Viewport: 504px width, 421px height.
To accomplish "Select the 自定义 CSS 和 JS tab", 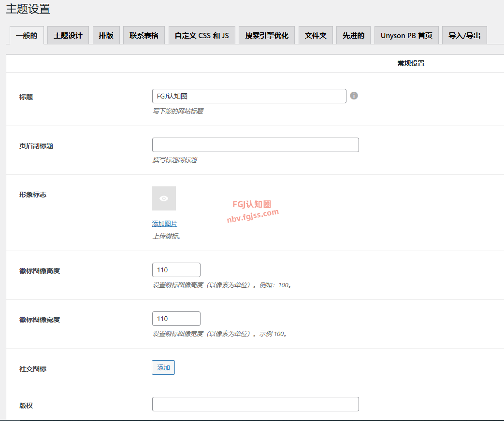I will point(202,36).
